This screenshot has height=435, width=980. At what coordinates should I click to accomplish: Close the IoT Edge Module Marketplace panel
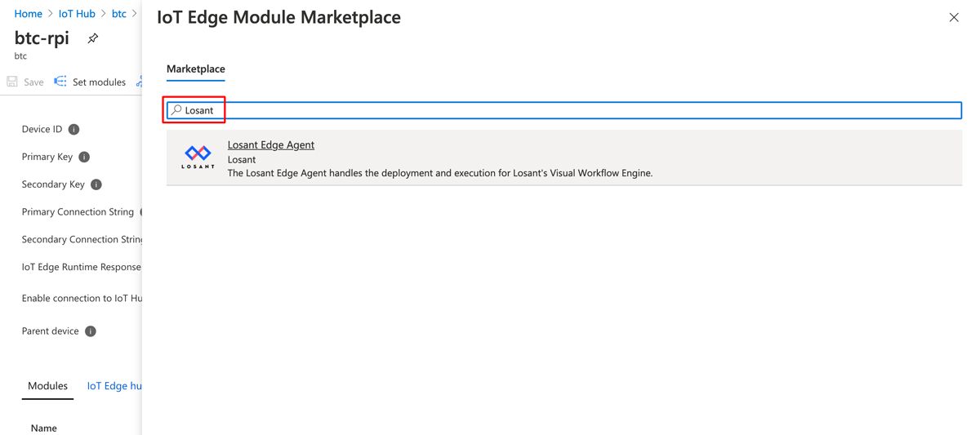953,17
